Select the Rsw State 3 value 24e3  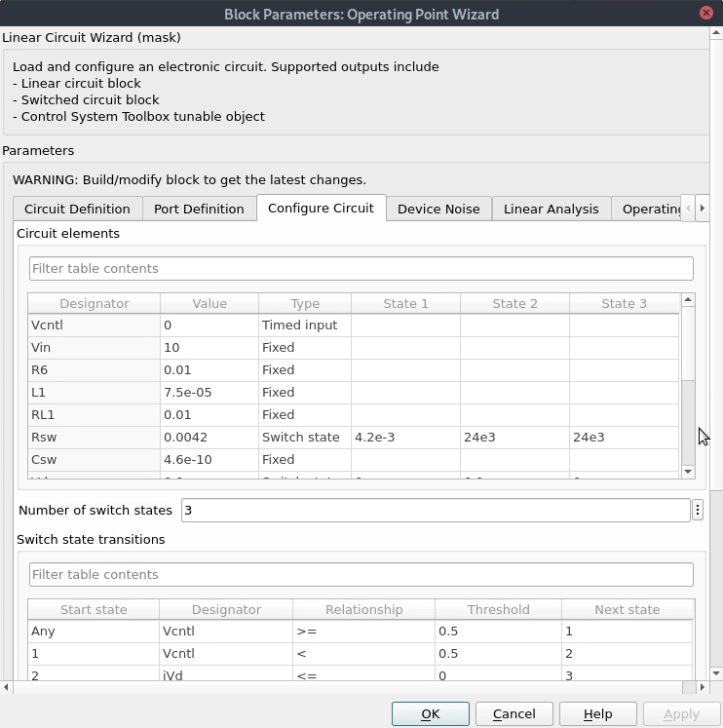(x=625, y=438)
